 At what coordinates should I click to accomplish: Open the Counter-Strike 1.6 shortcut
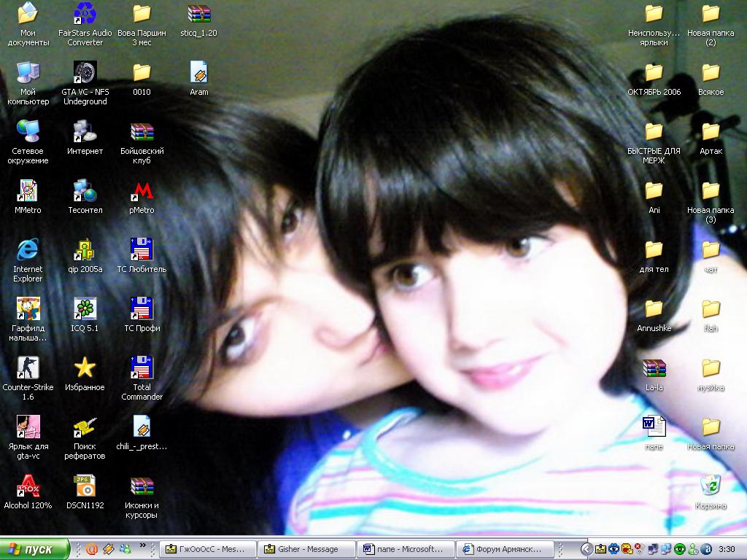tap(28, 368)
